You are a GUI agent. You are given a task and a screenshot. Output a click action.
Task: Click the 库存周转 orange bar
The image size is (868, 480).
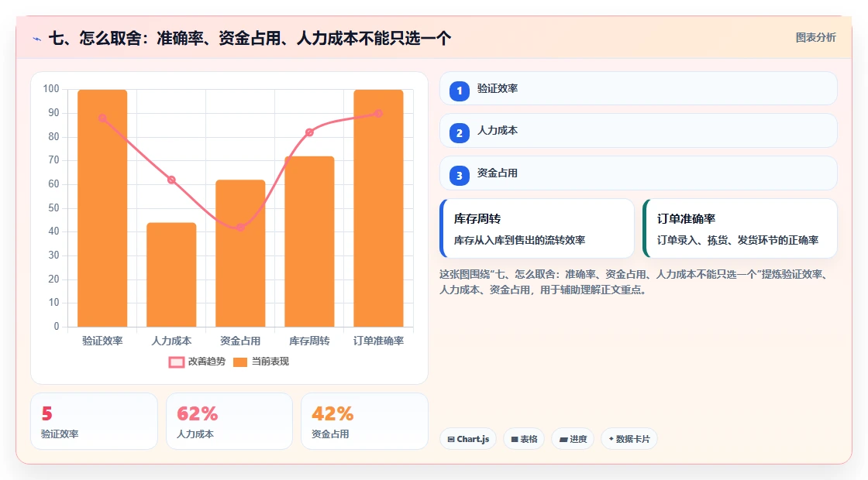(309, 241)
